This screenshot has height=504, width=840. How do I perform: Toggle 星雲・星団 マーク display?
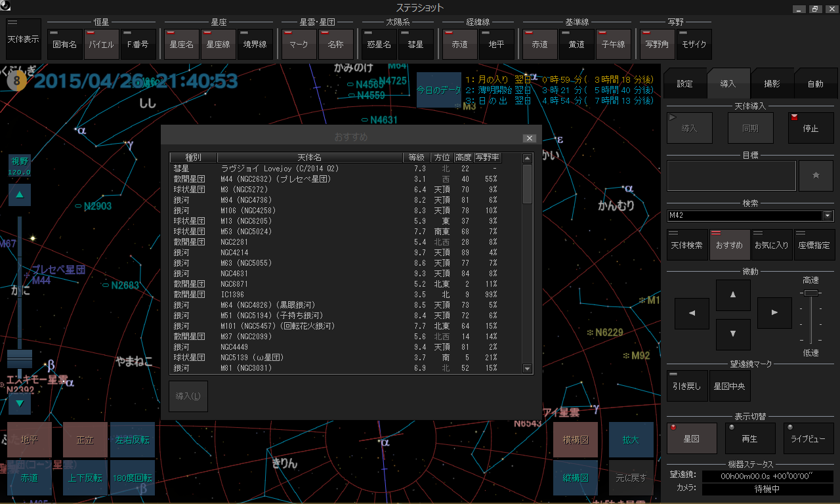[x=299, y=44]
